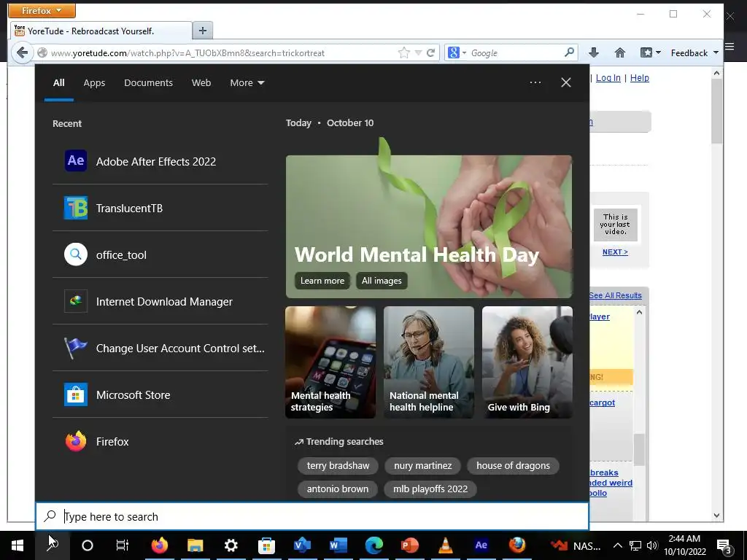Search trending term house of dragons
747x560 pixels.
click(x=513, y=466)
